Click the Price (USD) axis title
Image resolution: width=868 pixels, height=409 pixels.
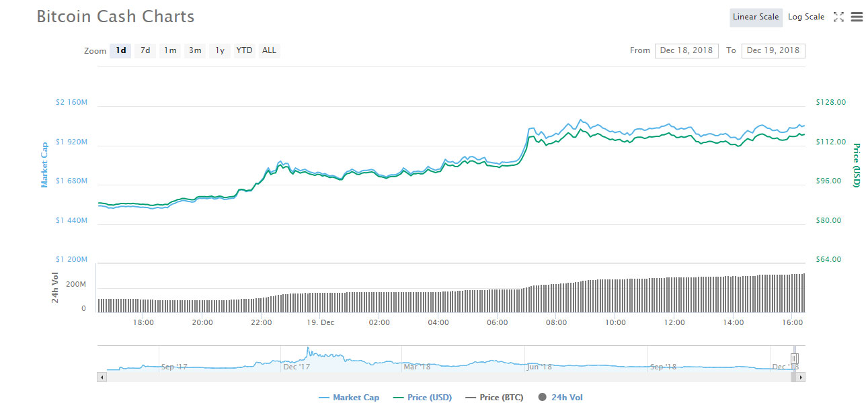point(857,165)
